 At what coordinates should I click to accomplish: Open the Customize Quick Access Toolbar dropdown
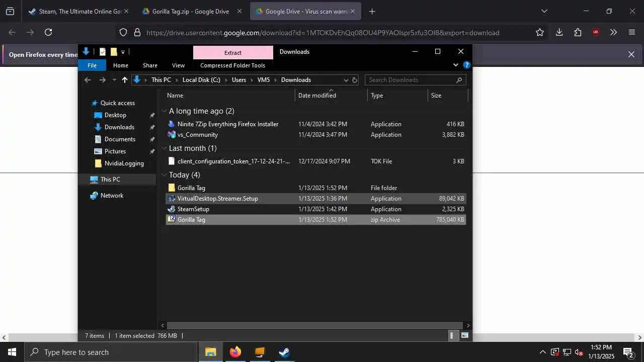[123, 52]
